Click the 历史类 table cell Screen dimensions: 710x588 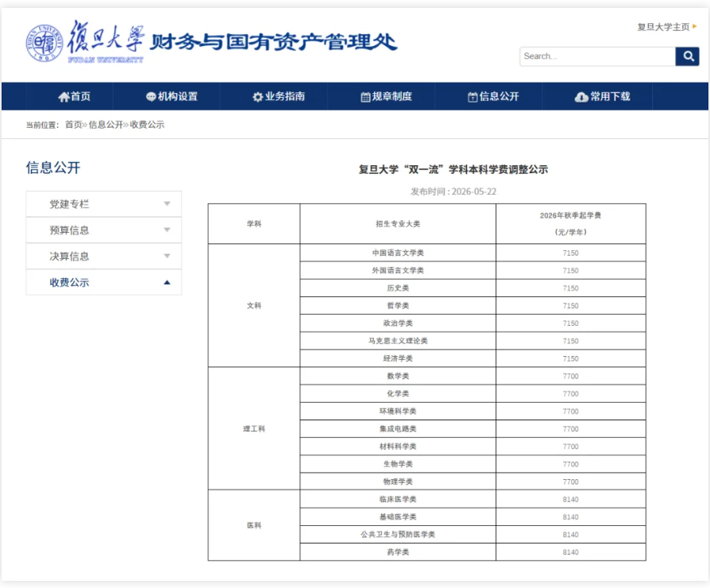tap(398, 288)
